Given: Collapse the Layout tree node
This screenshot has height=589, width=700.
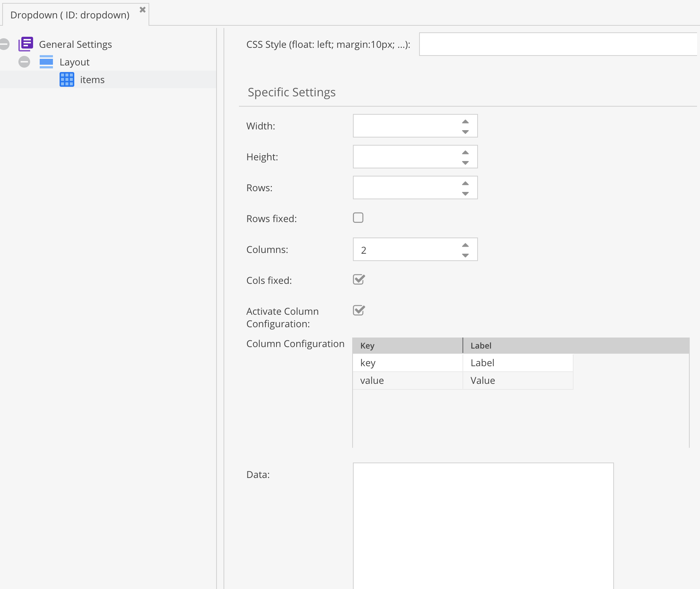Looking at the screenshot, I should pyautogui.click(x=24, y=62).
